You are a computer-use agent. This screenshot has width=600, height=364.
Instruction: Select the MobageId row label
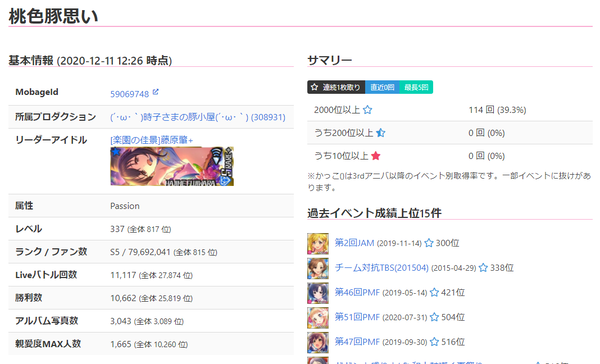(37, 92)
